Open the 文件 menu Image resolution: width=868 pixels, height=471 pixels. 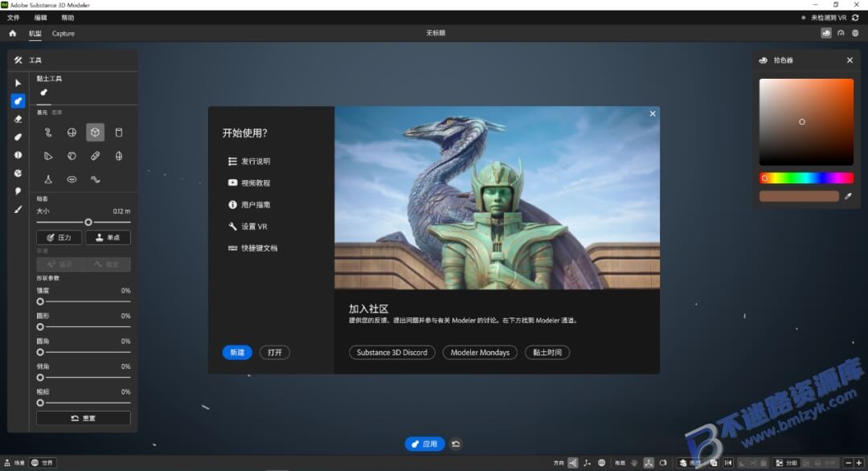pyautogui.click(x=13, y=17)
